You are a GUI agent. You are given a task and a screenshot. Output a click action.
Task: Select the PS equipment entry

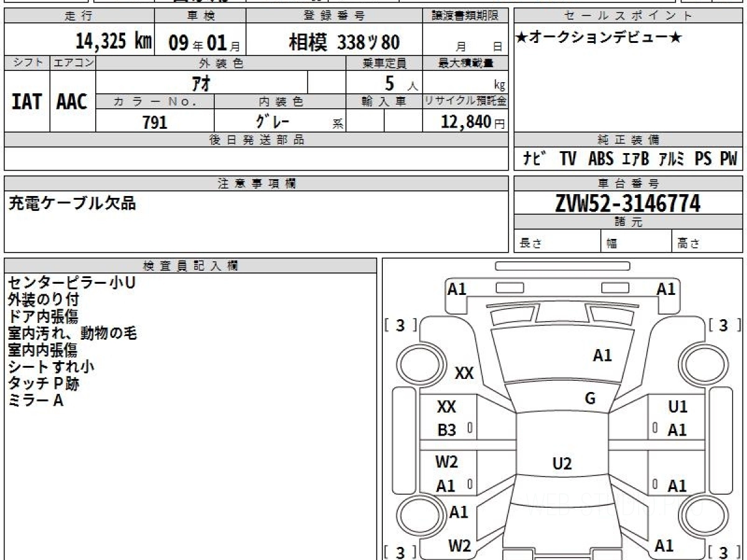tap(703, 159)
